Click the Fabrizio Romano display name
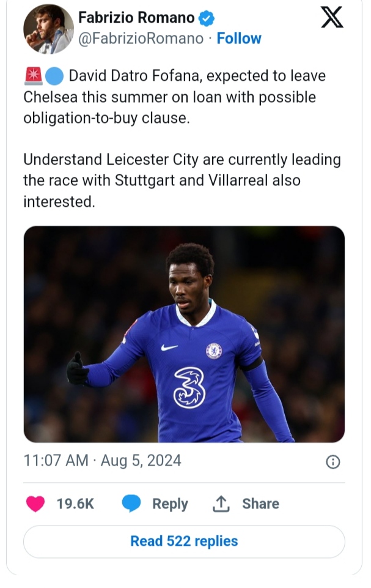The height and width of the screenshot is (588, 371). coord(136,18)
